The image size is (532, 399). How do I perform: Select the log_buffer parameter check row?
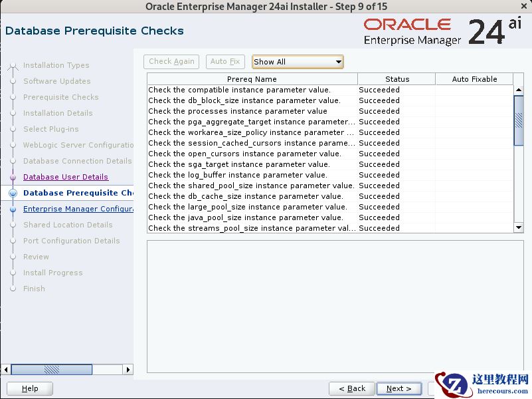tap(330, 175)
